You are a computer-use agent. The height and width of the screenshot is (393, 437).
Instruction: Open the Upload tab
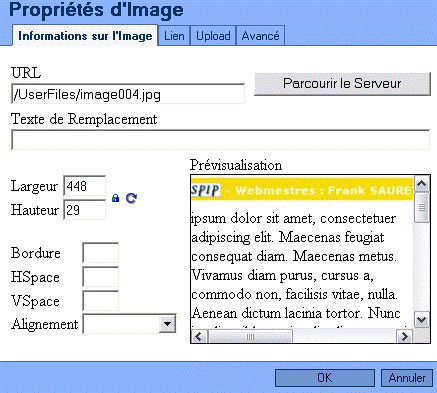pyautogui.click(x=213, y=36)
